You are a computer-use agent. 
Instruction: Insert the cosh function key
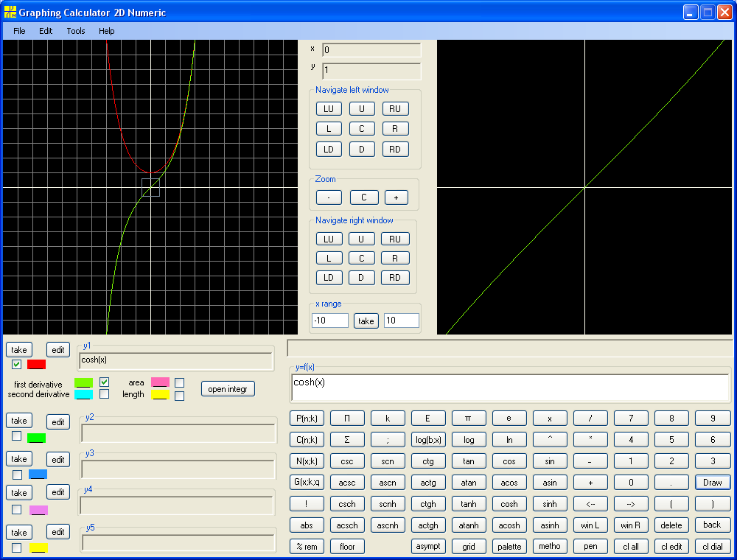pos(509,503)
